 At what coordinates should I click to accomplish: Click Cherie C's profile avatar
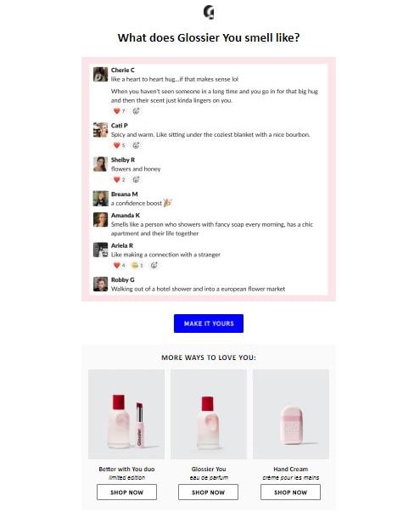[100, 75]
